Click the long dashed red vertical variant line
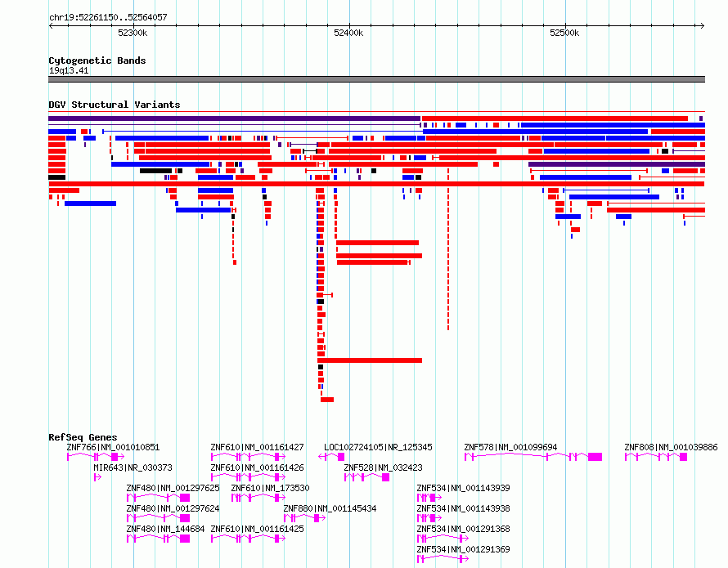Image resolution: width=728 pixels, height=568 pixels. tap(448, 249)
